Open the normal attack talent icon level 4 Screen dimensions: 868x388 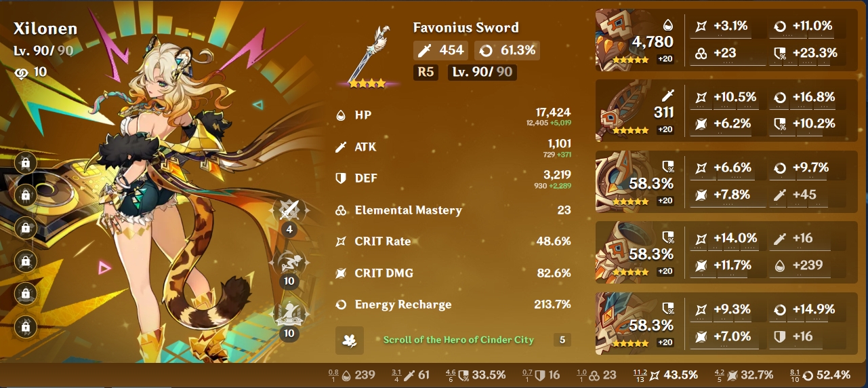click(x=289, y=211)
